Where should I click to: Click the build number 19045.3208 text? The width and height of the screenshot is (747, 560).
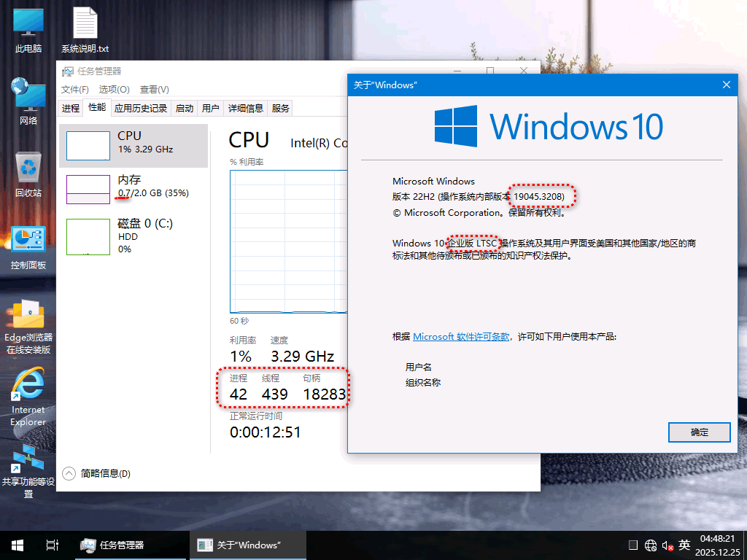click(539, 197)
